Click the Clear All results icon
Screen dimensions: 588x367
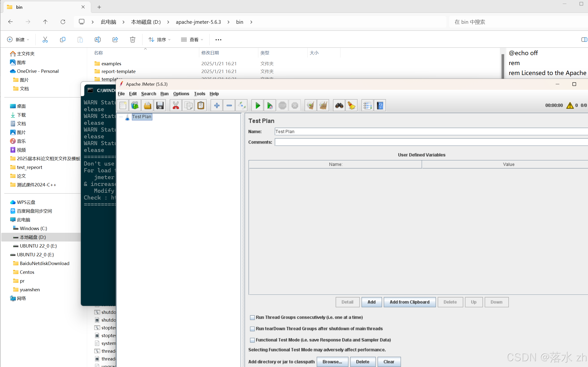click(352, 105)
